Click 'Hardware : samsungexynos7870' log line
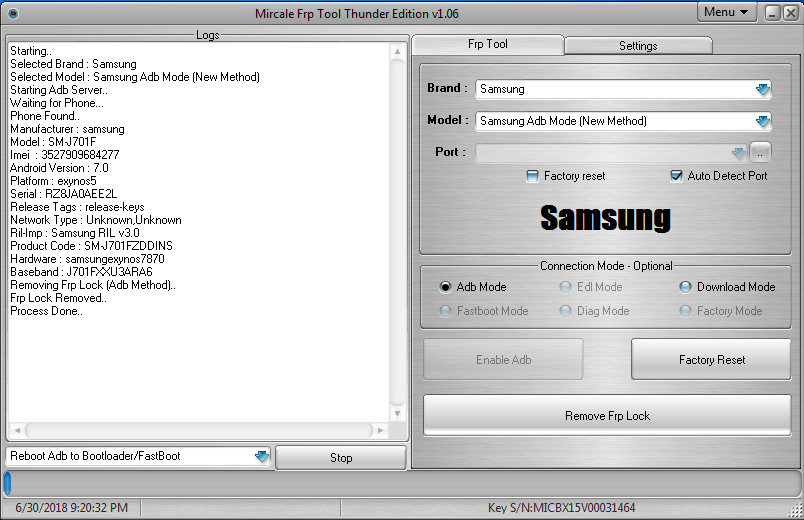Image resolution: width=804 pixels, height=520 pixels. pyautogui.click(x=87, y=259)
